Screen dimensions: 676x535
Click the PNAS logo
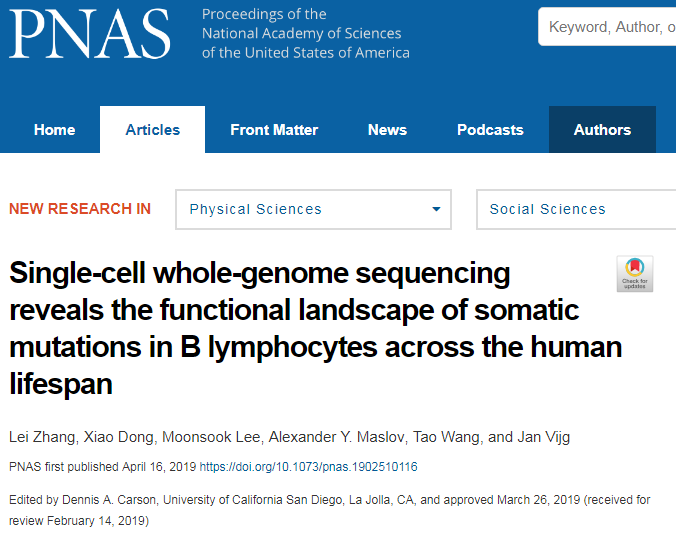click(90, 34)
